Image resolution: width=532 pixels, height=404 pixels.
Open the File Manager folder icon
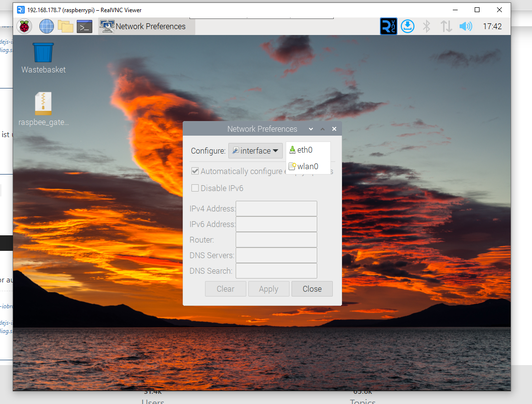[66, 26]
